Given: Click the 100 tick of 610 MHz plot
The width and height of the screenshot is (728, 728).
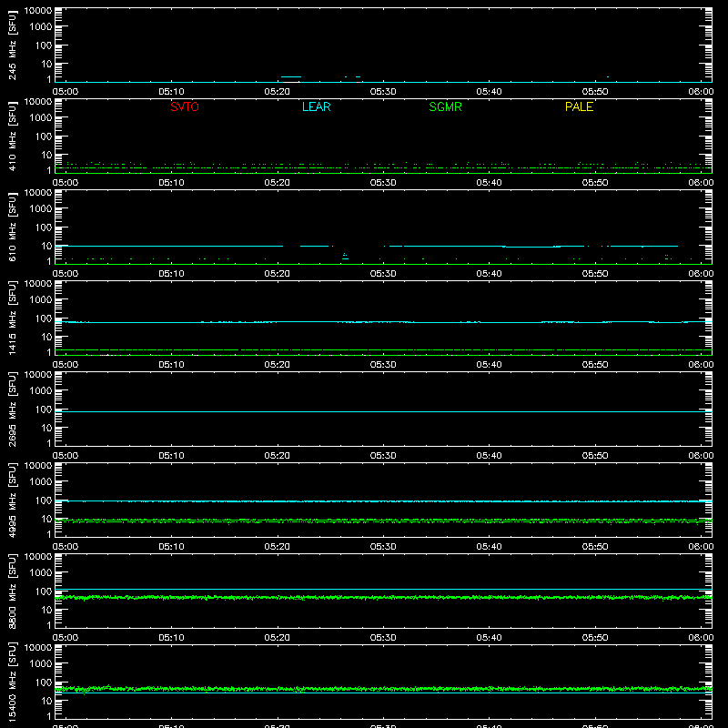Looking at the screenshot, I should click(x=44, y=227).
